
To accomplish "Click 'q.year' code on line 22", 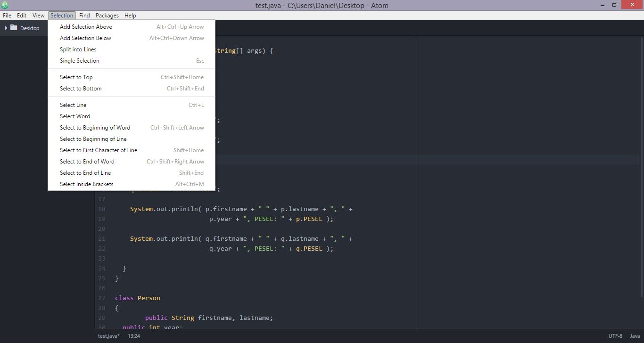I will pos(221,249).
